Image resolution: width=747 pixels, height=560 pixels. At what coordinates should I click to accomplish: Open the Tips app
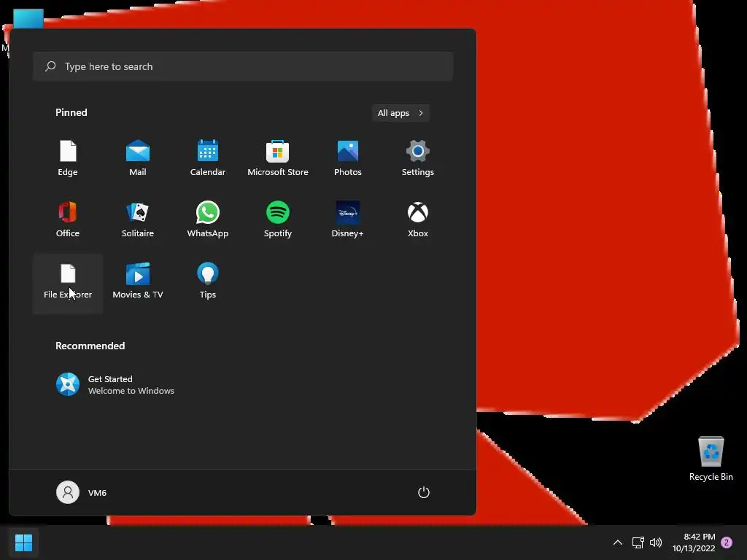click(208, 281)
